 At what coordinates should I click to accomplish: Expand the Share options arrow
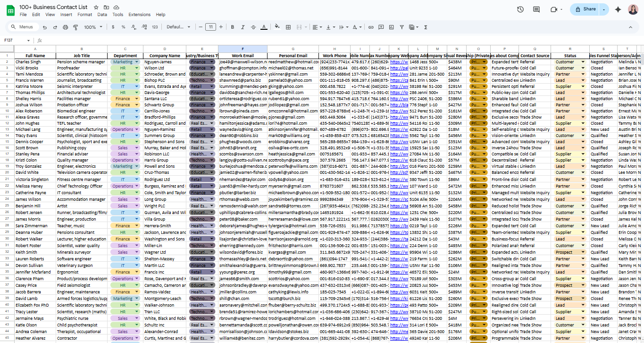pyautogui.click(x=604, y=9)
